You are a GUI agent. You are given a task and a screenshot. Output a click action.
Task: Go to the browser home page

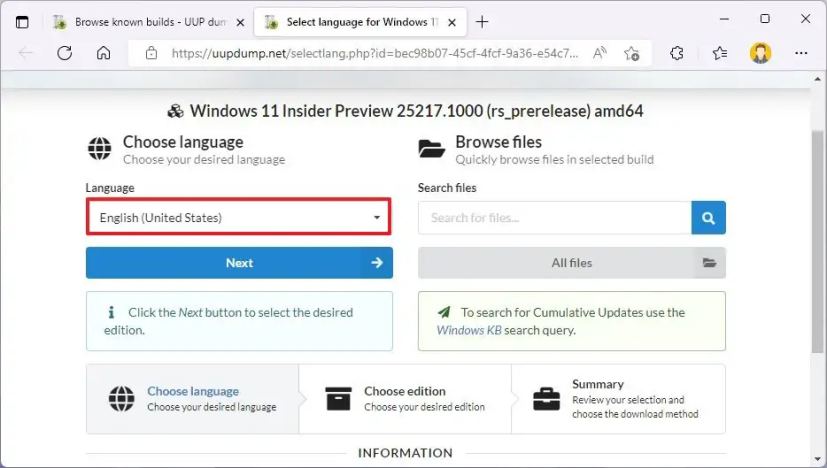(x=103, y=53)
